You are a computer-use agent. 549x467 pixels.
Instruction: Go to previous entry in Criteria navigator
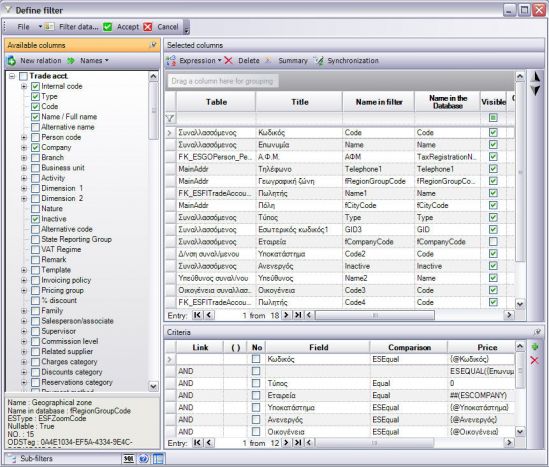point(209,443)
